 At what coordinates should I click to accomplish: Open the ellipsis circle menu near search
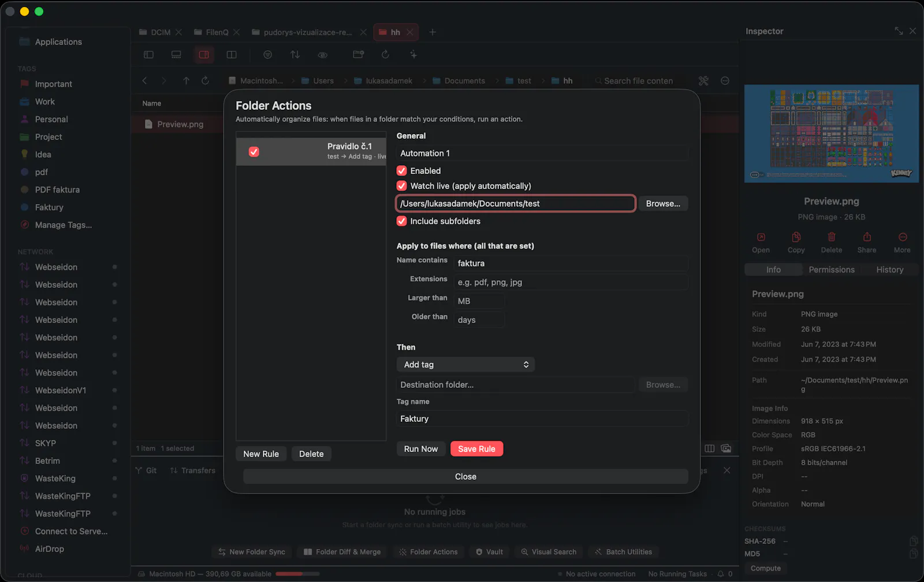coord(725,81)
